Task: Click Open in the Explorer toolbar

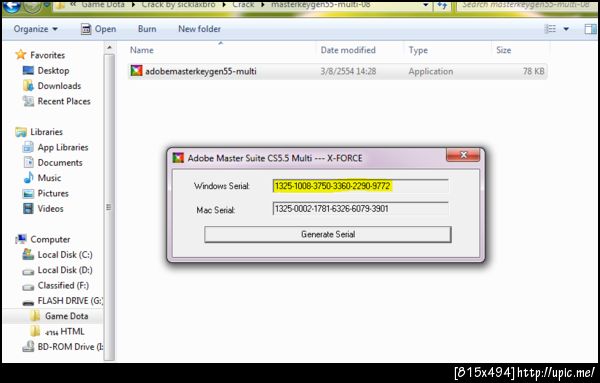Action: (98, 29)
